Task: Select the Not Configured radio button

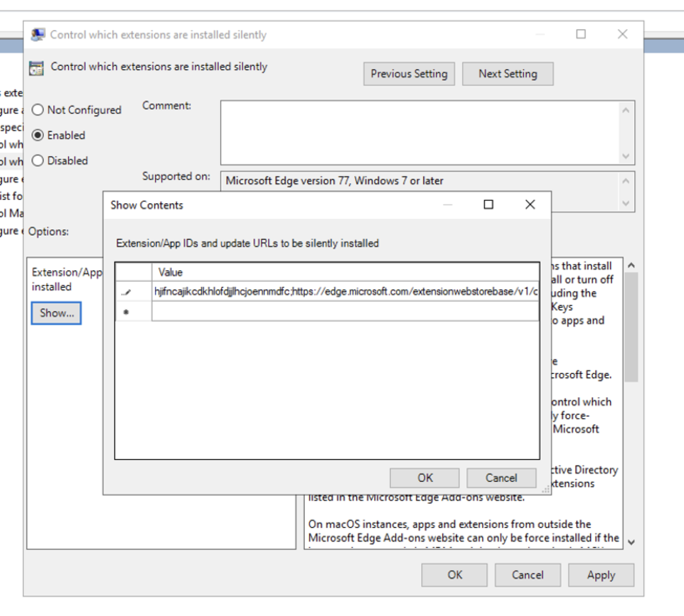Action: pyautogui.click(x=38, y=110)
